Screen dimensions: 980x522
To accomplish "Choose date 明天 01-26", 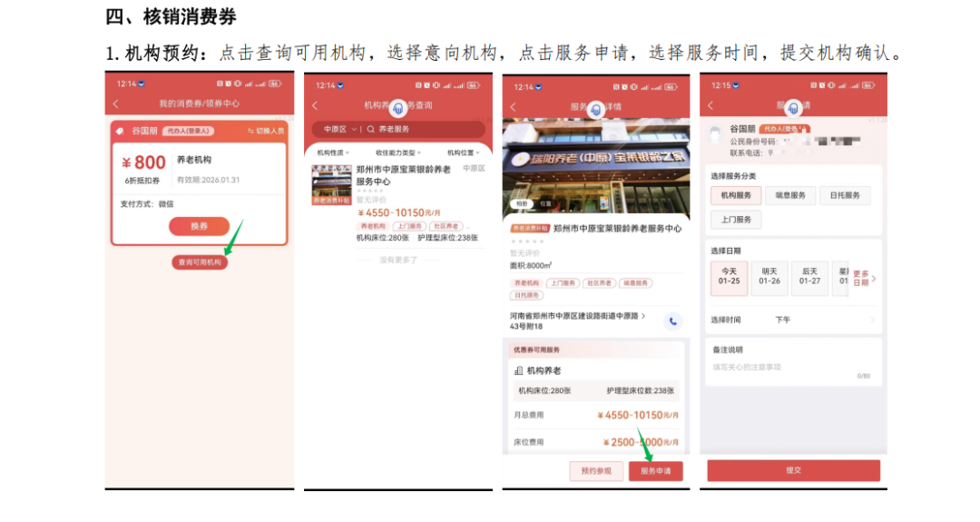I will point(769,276).
